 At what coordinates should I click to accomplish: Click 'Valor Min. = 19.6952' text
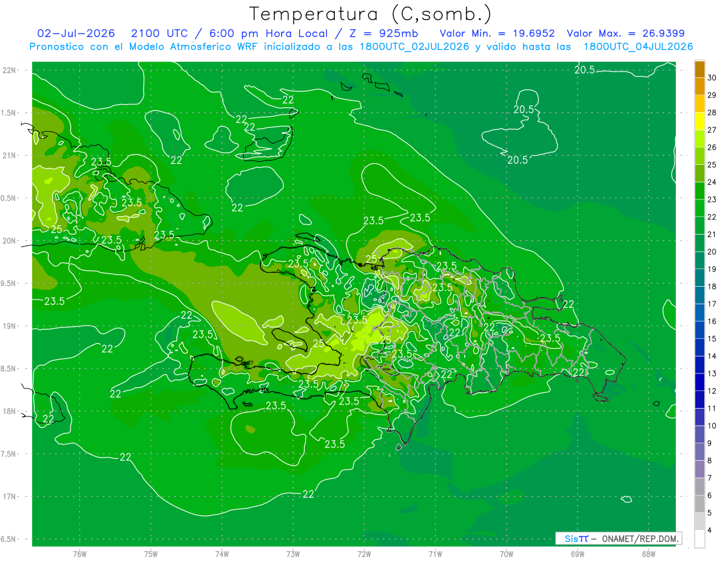pos(497,33)
